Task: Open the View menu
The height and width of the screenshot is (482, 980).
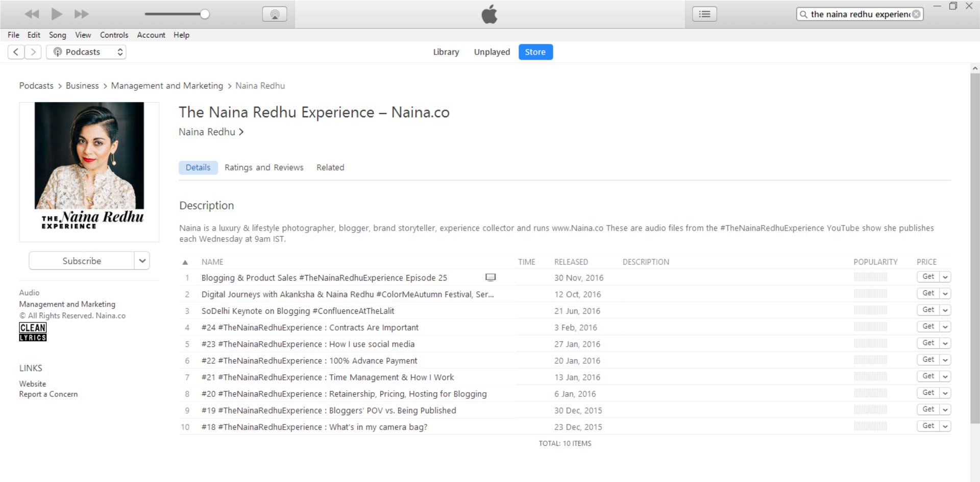Action: point(83,35)
